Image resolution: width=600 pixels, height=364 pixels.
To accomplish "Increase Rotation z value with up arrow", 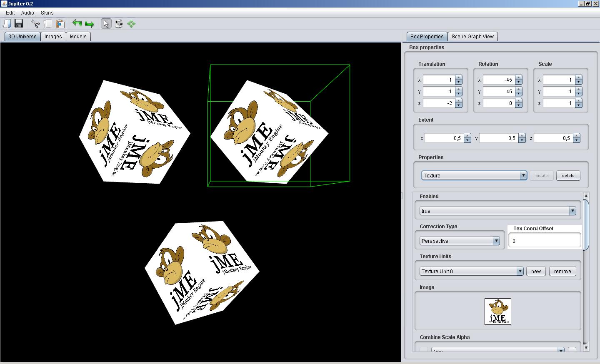I will click(x=519, y=101).
